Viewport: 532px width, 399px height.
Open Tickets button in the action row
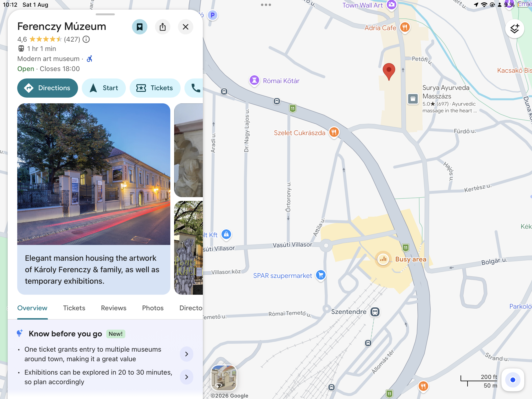point(155,88)
